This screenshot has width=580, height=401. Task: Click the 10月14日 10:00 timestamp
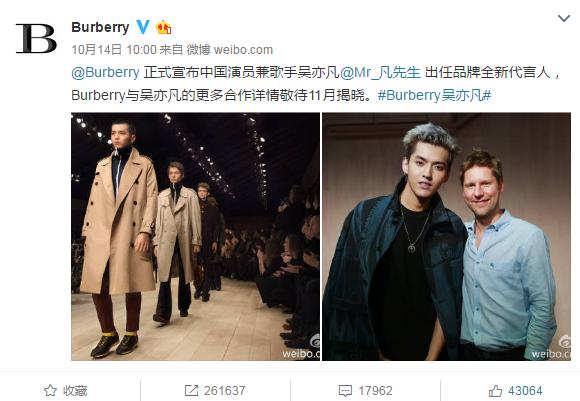[114, 50]
